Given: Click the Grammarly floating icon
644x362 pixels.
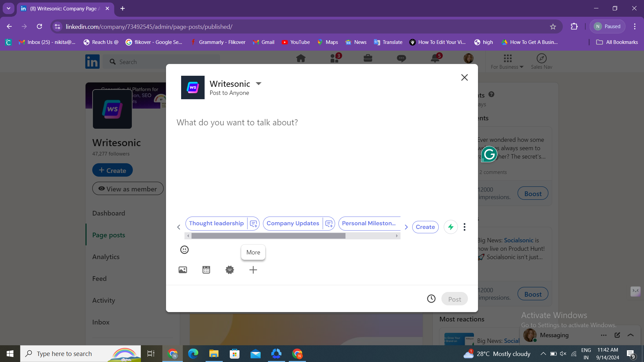Looking at the screenshot, I should click(489, 154).
